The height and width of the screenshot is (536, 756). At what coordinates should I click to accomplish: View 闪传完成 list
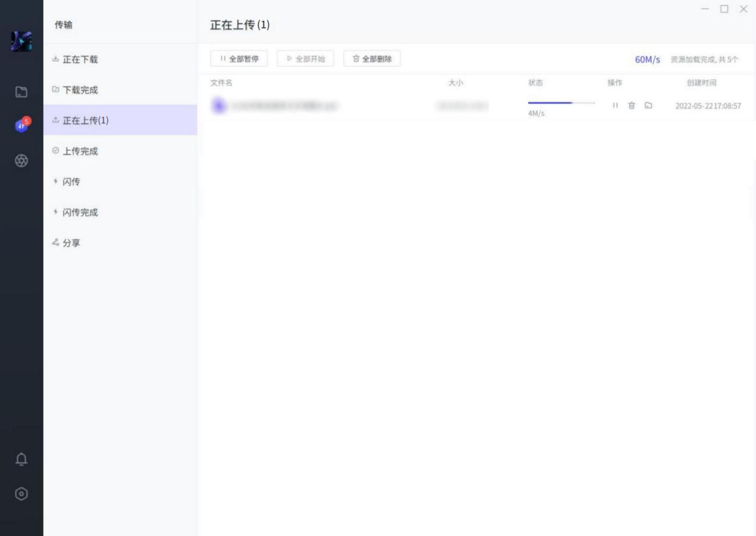80,212
